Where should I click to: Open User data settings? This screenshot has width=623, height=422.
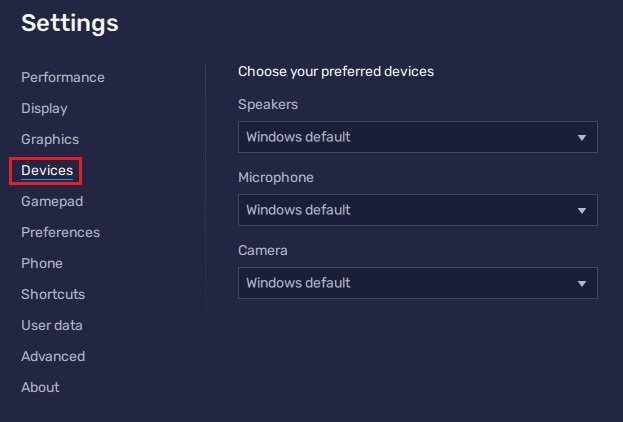52,325
